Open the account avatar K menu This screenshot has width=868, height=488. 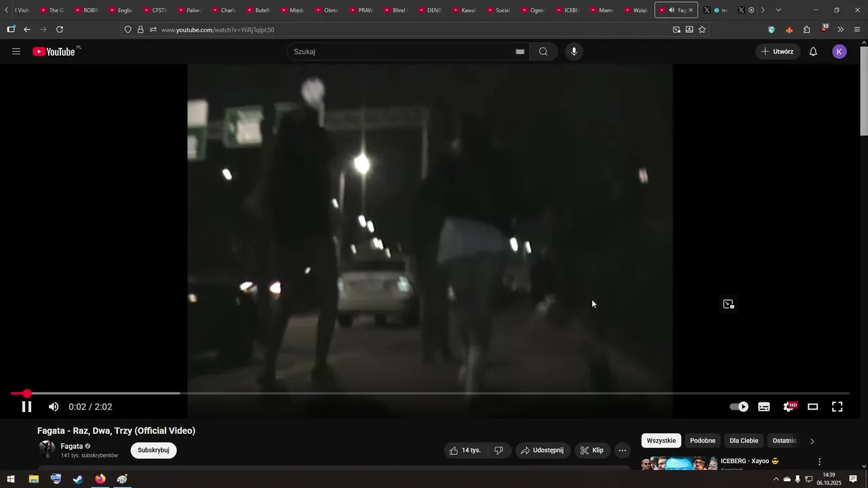click(840, 52)
